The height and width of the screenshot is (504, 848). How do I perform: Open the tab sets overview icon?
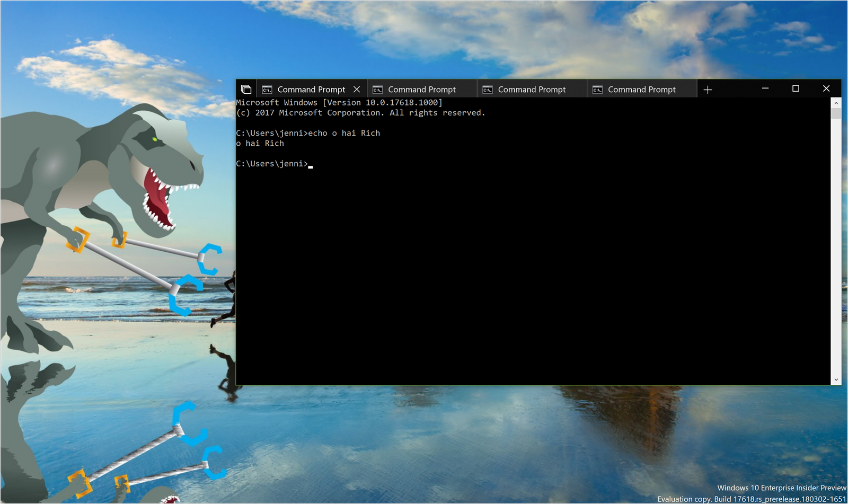[246, 89]
